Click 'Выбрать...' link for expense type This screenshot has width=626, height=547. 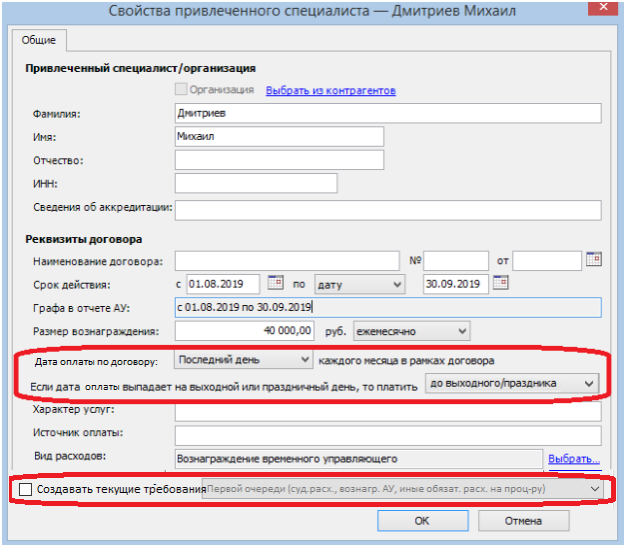[573, 459]
